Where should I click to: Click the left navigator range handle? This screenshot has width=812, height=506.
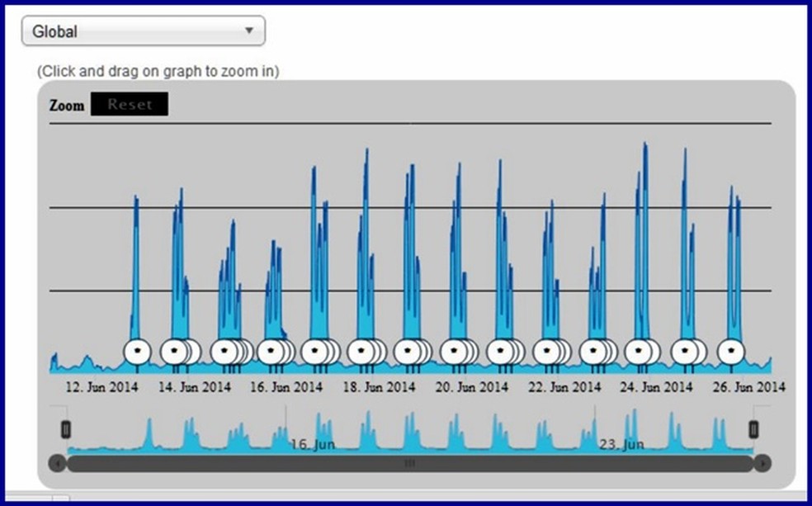(66, 429)
